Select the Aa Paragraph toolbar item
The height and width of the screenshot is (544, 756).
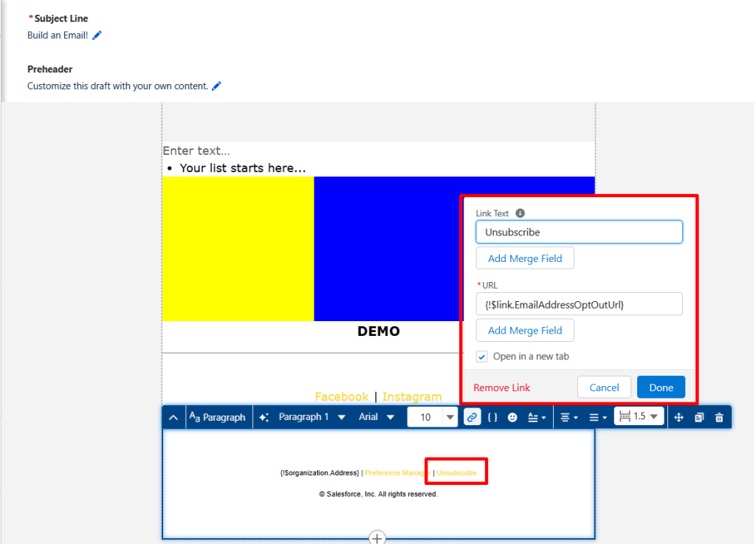point(218,416)
